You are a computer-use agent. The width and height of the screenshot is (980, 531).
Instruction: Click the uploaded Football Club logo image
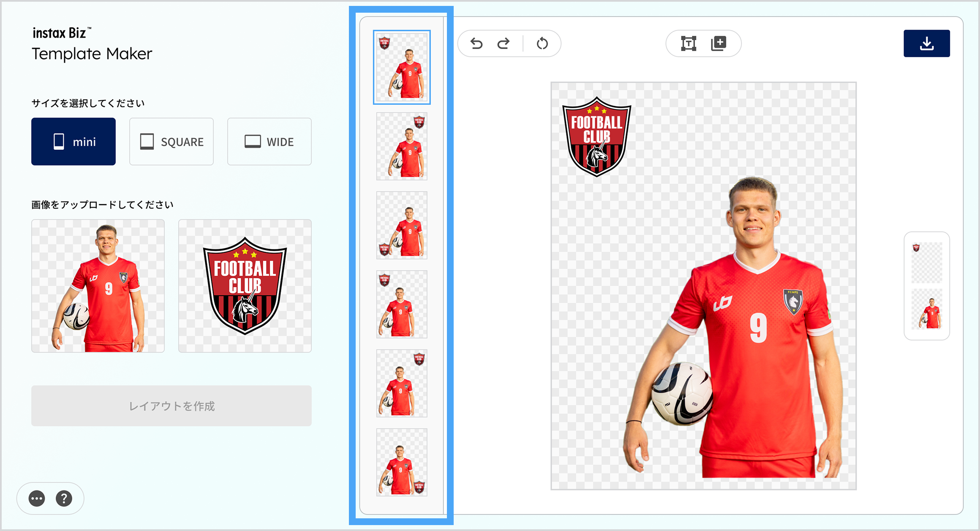[x=245, y=286]
